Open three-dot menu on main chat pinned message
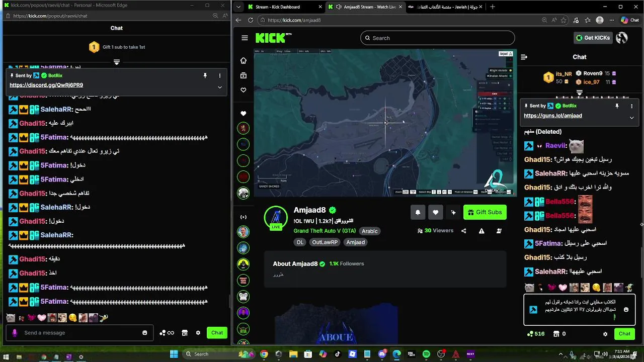Screen dimensions: 644x362 (631, 106)
